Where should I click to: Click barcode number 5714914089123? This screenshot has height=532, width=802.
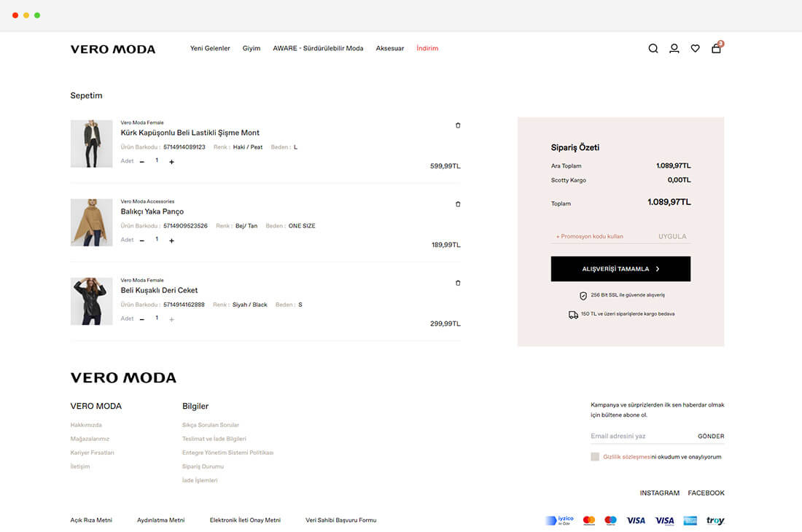tap(184, 147)
